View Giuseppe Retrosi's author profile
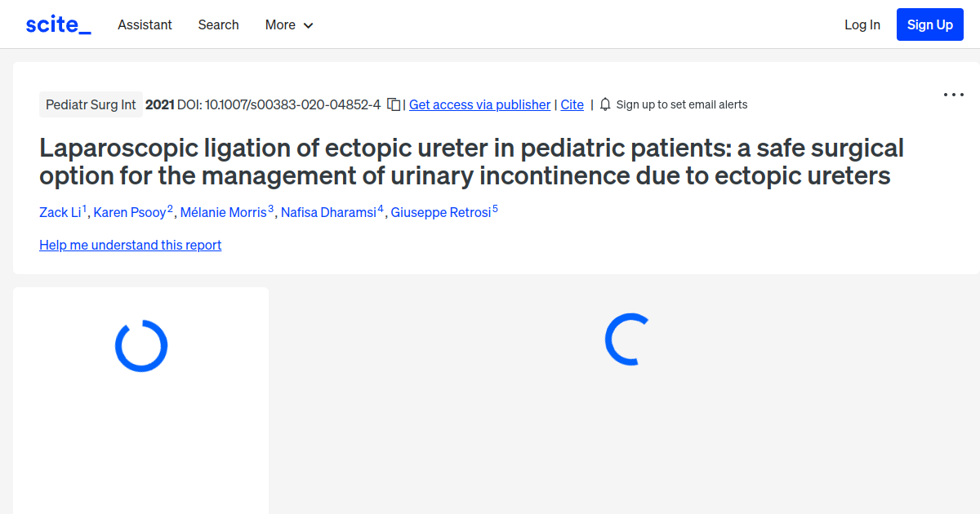Image resolution: width=980 pixels, height=514 pixels. (442, 212)
